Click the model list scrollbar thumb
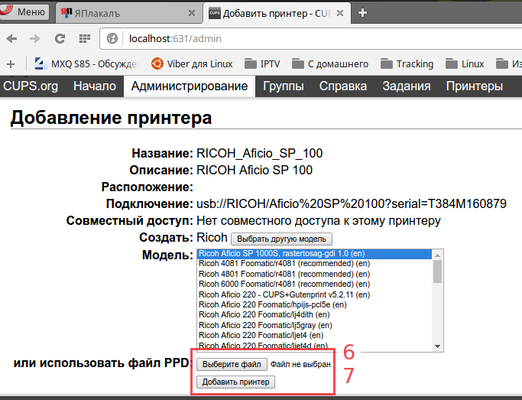The height and width of the screenshot is (400, 522). [x=438, y=272]
